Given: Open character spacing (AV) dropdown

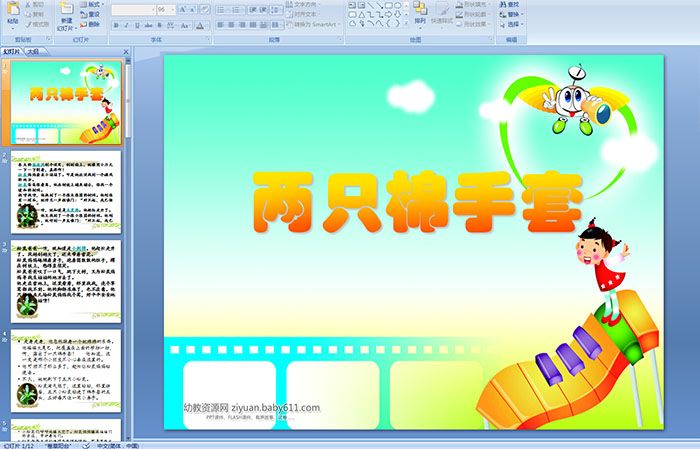Looking at the screenshot, I should 172,25.
